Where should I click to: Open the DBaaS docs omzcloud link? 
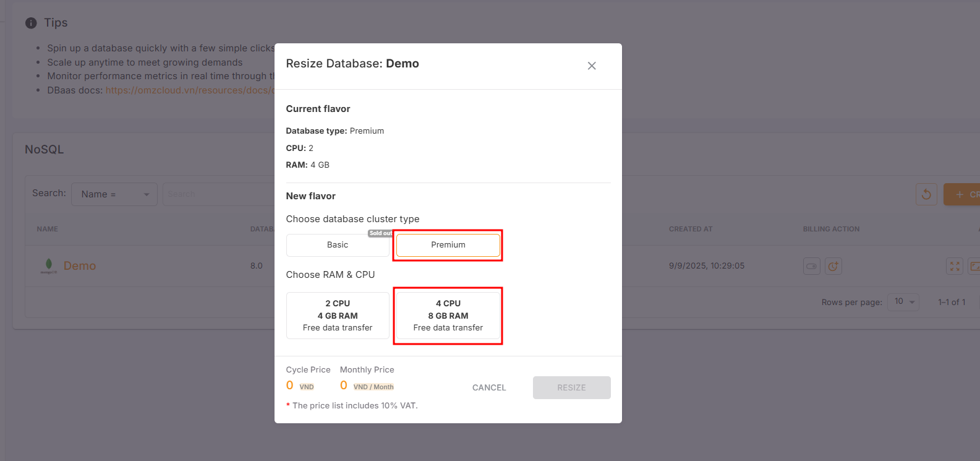click(x=190, y=90)
